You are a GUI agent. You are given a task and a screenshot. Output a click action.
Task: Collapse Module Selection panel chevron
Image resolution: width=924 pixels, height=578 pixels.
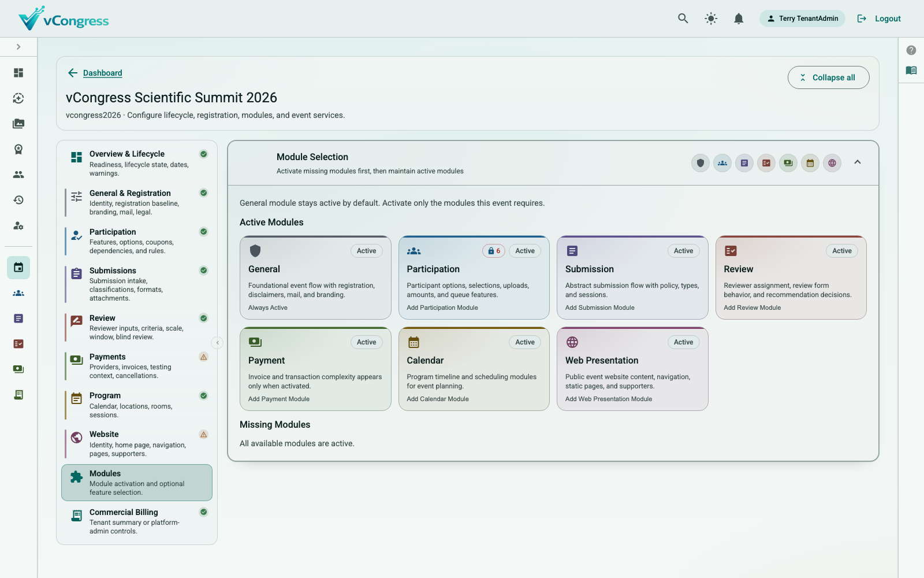(x=858, y=162)
